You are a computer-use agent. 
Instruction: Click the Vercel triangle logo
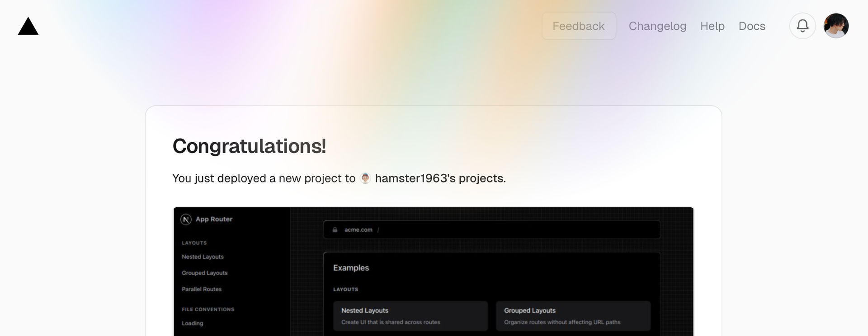click(x=28, y=26)
